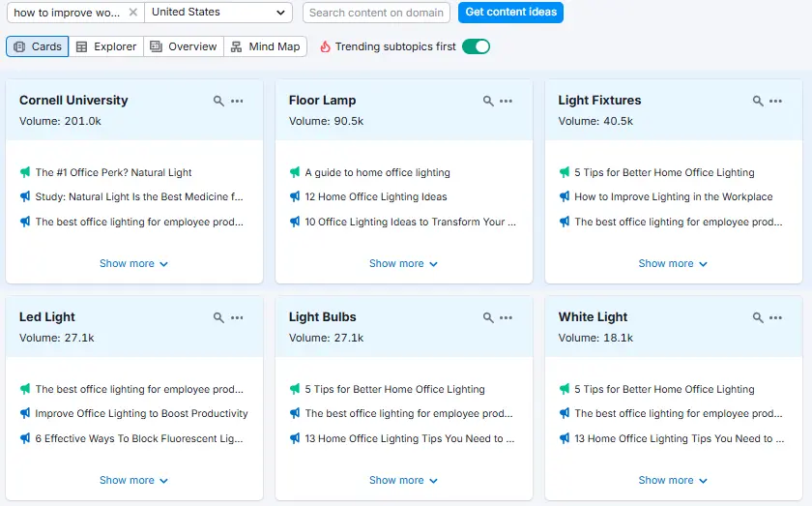Toggle off Trending subtopics first
The width and height of the screenshot is (812, 506).
point(476,46)
